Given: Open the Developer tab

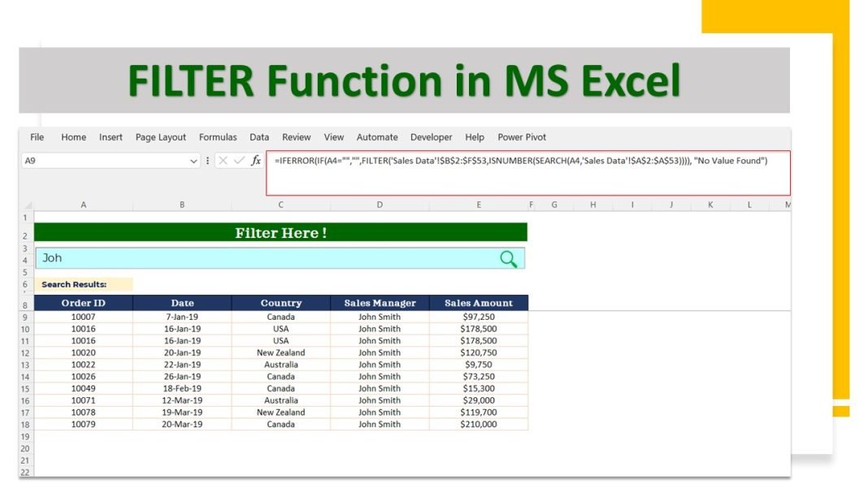Looking at the screenshot, I should pos(432,137).
